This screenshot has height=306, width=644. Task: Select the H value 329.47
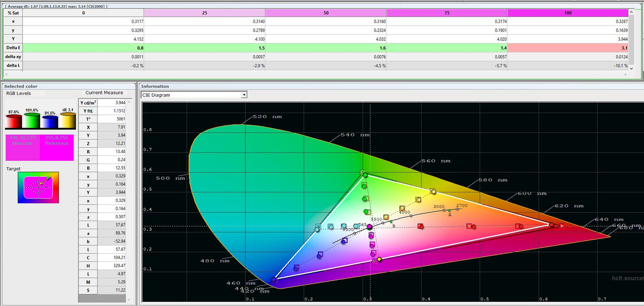point(111,265)
